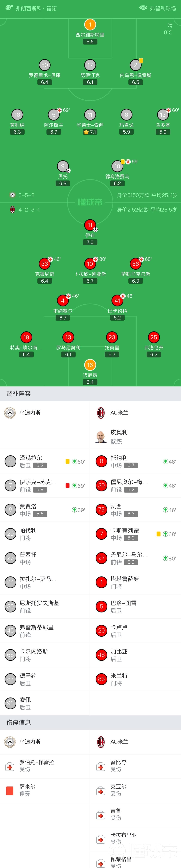Tap AC米兰 team header in substitutes list
Screen dimensions: 181x868
136,413
